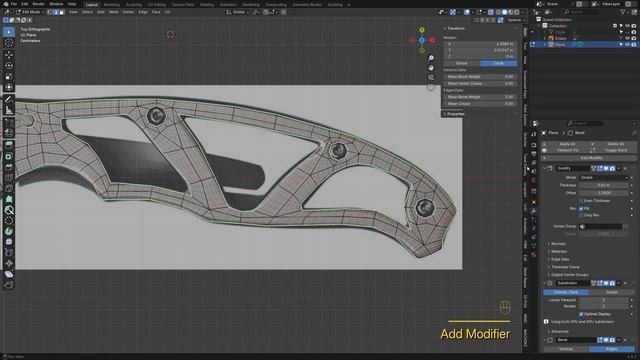Expand the Output Vertex Groups subpanel
The width and height of the screenshot is (640, 360).
pos(569,275)
